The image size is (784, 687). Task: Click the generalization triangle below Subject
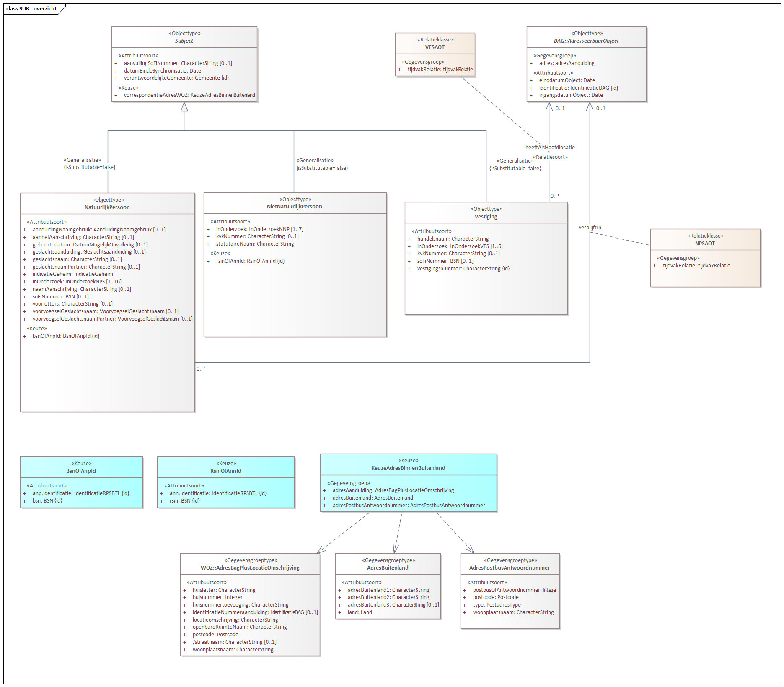[184, 107]
